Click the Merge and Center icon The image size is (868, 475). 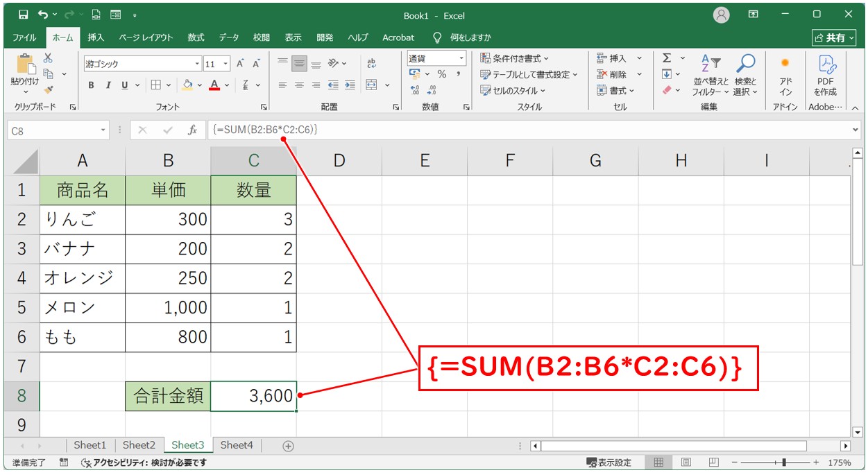(x=372, y=85)
